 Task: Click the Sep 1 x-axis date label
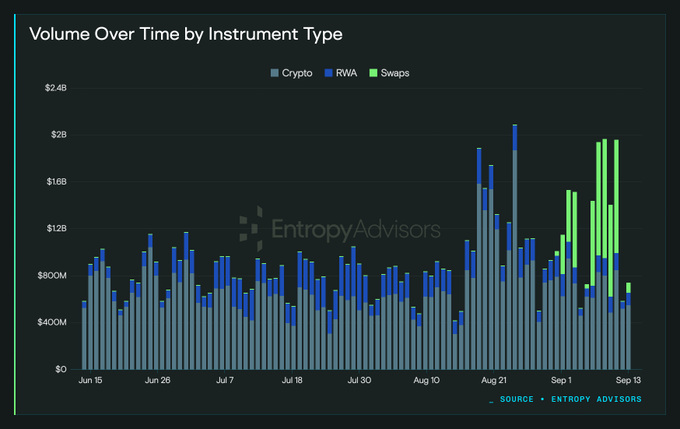pyautogui.click(x=561, y=380)
